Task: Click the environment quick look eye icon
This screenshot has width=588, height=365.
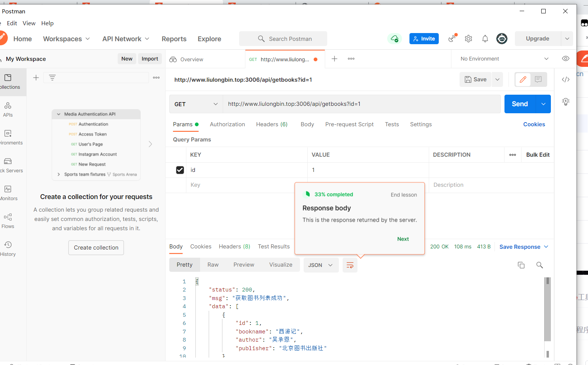Action: click(x=566, y=59)
